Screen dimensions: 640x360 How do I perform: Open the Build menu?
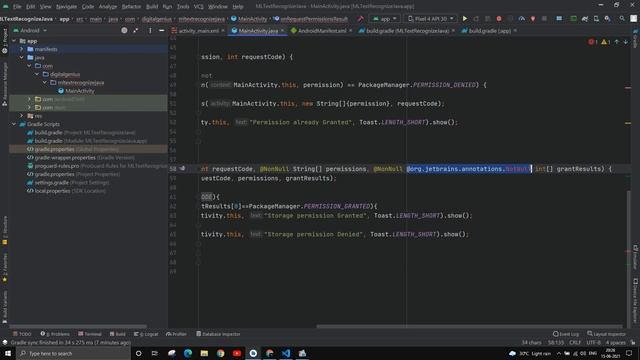point(152,7)
